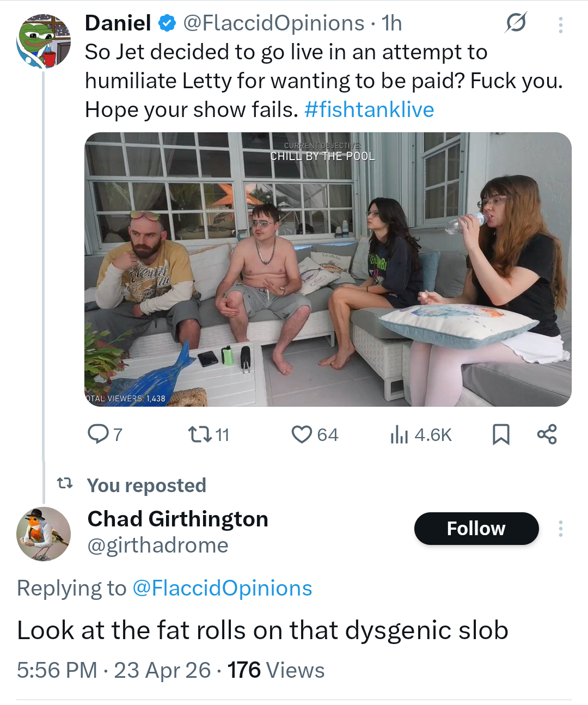Click the 'You reposted' label
This screenshot has width=588, height=705.
click(x=146, y=485)
